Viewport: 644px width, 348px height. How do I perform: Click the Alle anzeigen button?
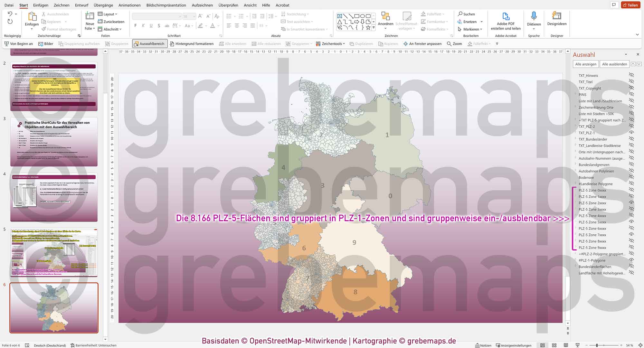585,64
